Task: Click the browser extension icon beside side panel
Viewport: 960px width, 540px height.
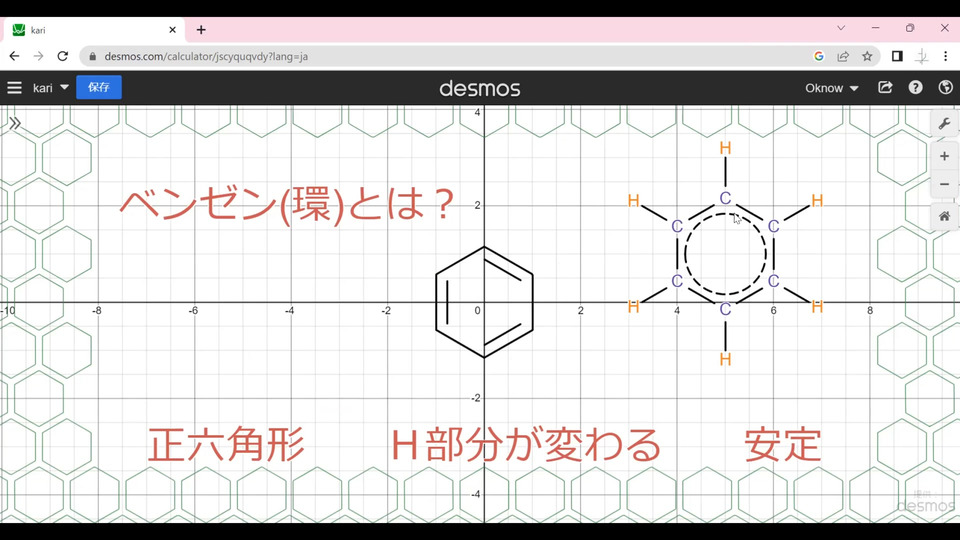Action: 921,56
